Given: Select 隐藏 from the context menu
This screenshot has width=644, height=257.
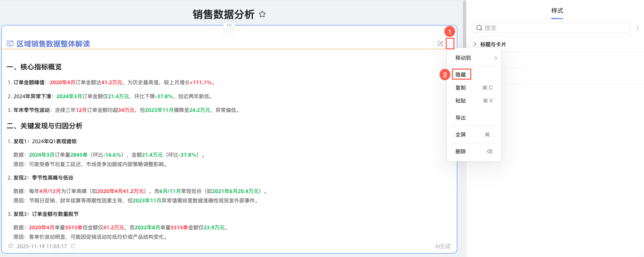Looking at the screenshot, I should point(460,75).
